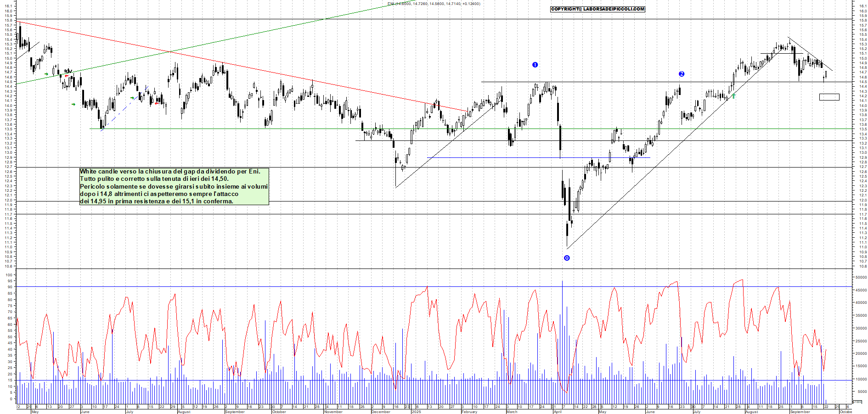Image resolution: width=868 pixels, height=414 pixels.
Task: Select the ENI price header with OHLC values
Action: click(x=434, y=4)
